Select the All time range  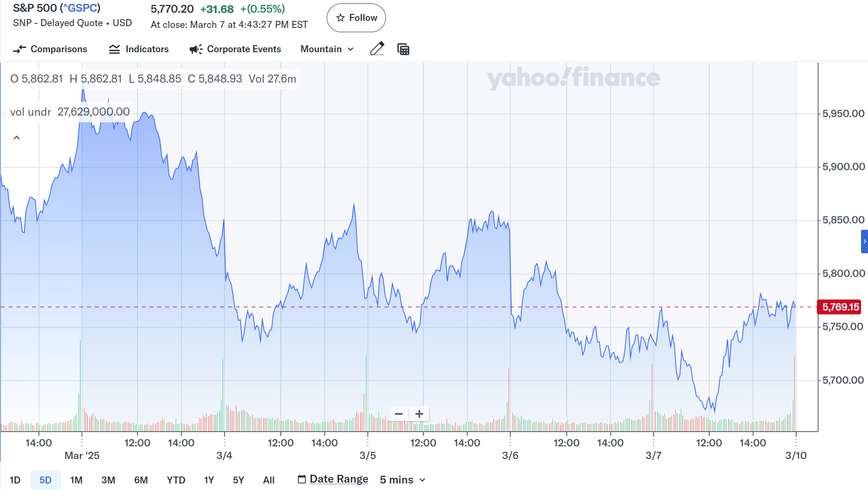(268, 480)
